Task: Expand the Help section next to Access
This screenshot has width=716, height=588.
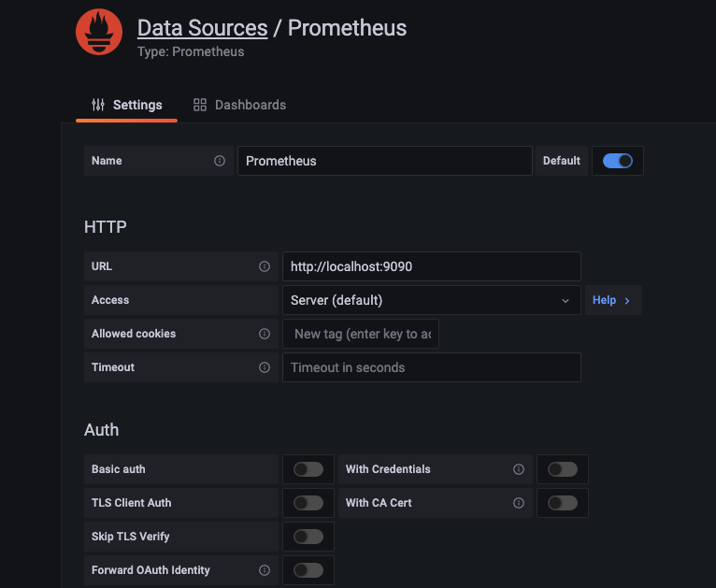Action: pos(612,300)
